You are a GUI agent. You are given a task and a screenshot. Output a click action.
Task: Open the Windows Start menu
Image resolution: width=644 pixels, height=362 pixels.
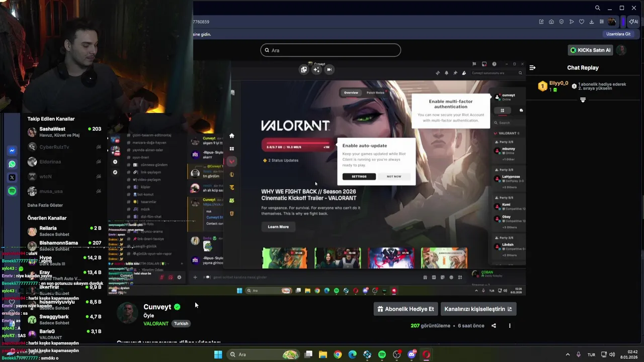pyautogui.click(x=218, y=354)
